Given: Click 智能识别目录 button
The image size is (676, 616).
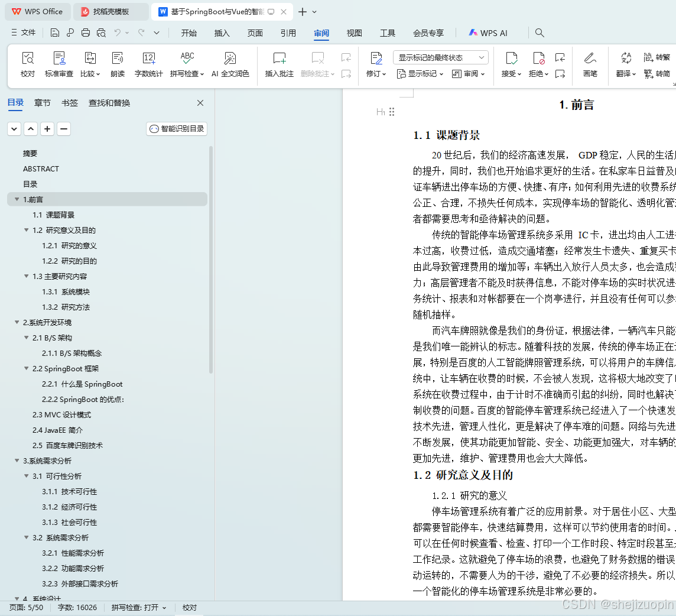Looking at the screenshot, I should coord(176,128).
